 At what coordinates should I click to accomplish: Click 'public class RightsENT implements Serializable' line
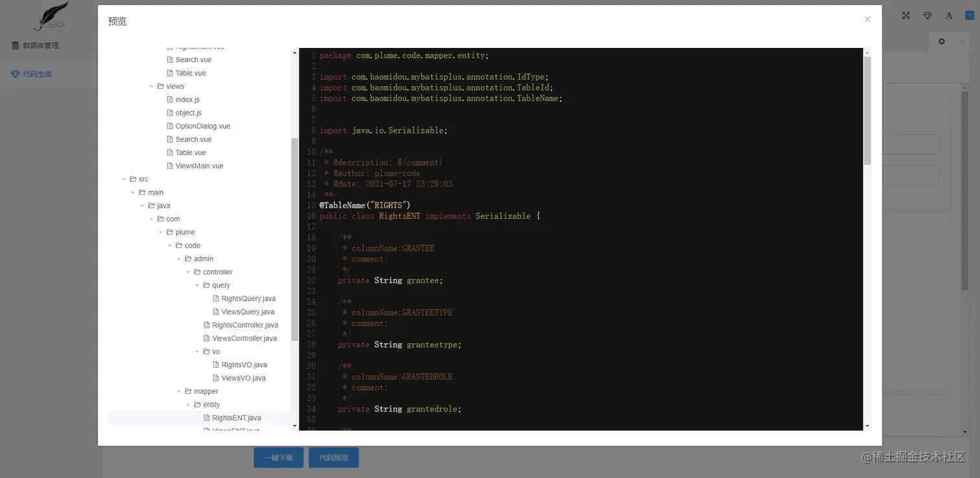[429, 216]
